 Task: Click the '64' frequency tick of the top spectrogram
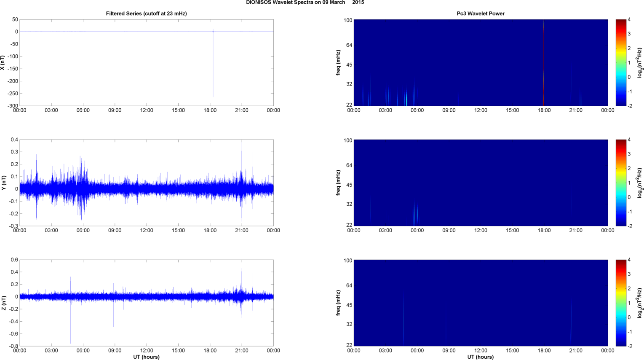[x=349, y=45]
